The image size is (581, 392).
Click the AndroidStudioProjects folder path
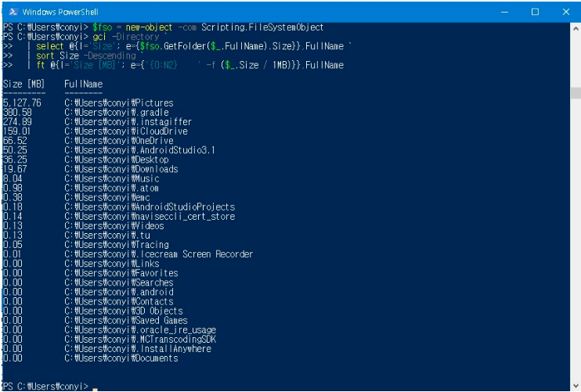point(150,207)
